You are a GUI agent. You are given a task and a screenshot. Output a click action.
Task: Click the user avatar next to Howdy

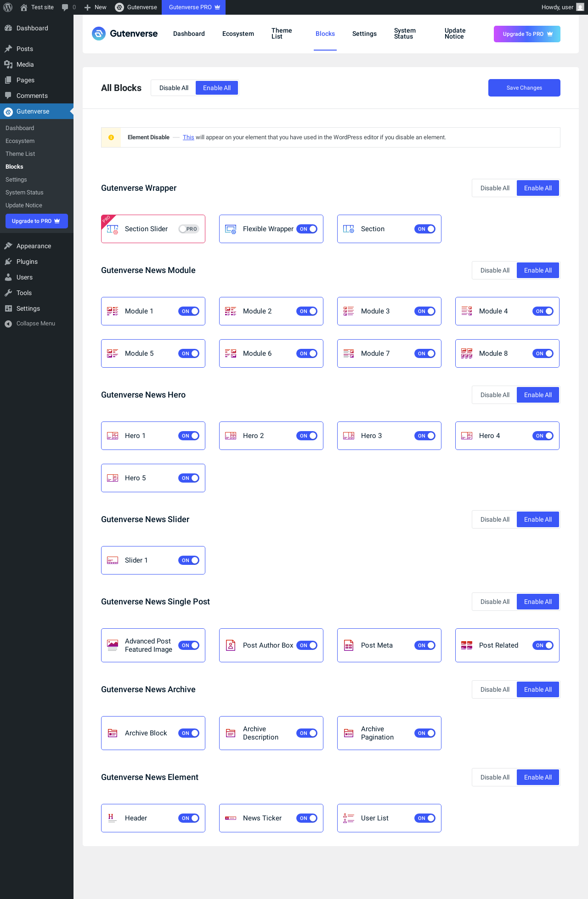point(580,7)
